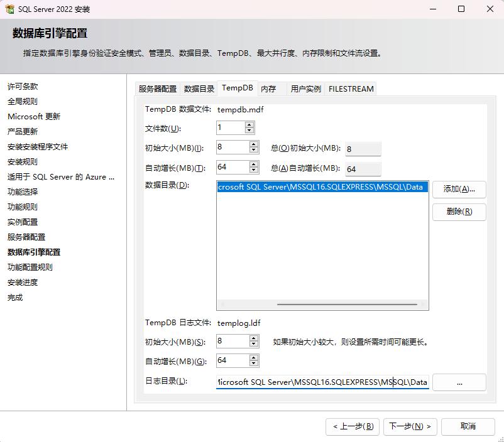Select the FILESTREAM tab
This screenshot has width=504, height=442.
(x=351, y=89)
